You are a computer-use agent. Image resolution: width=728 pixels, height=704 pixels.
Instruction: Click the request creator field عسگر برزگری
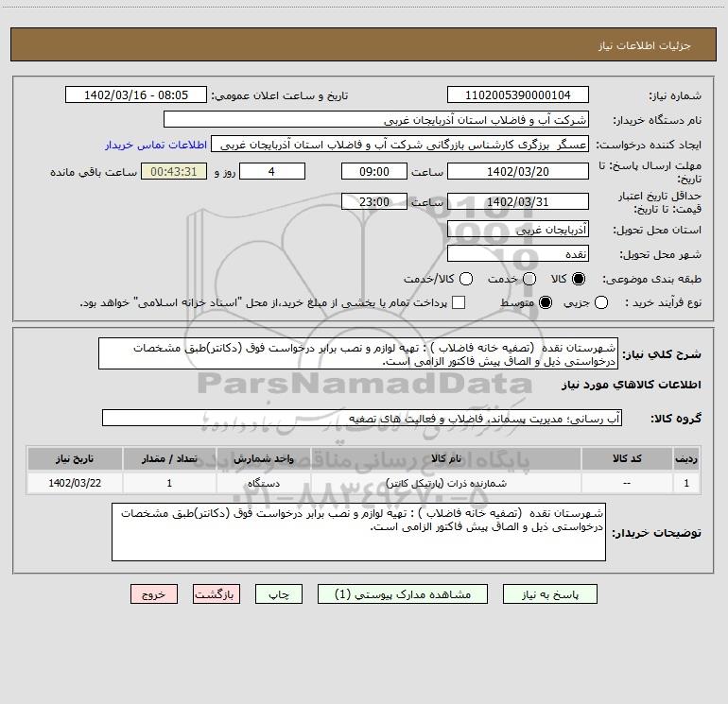pos(400,145)
